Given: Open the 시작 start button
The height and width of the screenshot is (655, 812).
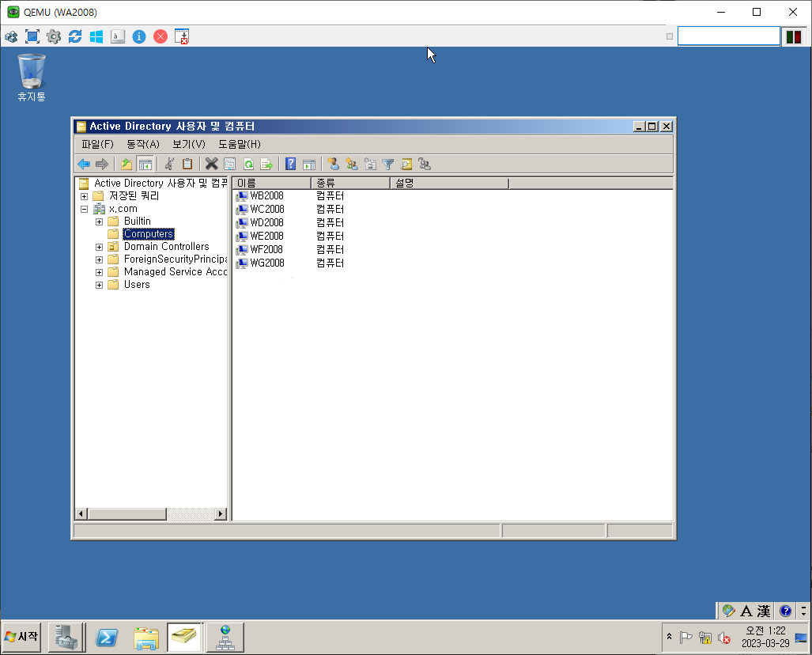Looking at the screenshot, I should pyautogui.click(x=21, y=636).
